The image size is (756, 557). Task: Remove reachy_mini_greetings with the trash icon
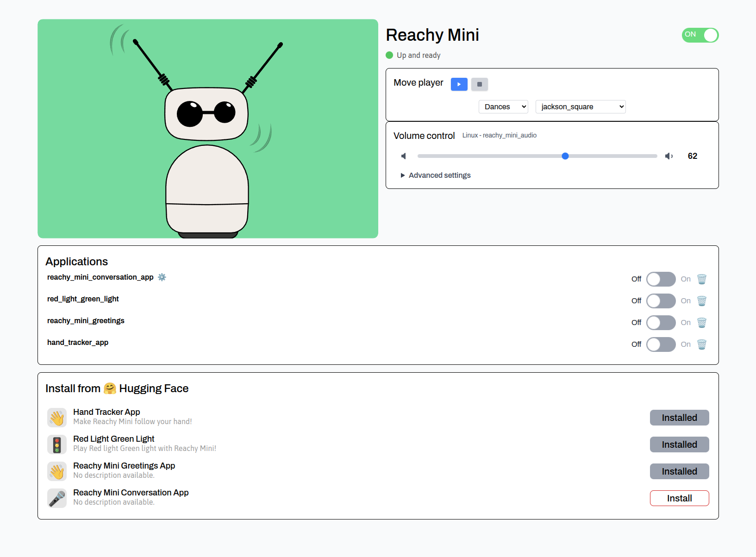click(701, 322)
